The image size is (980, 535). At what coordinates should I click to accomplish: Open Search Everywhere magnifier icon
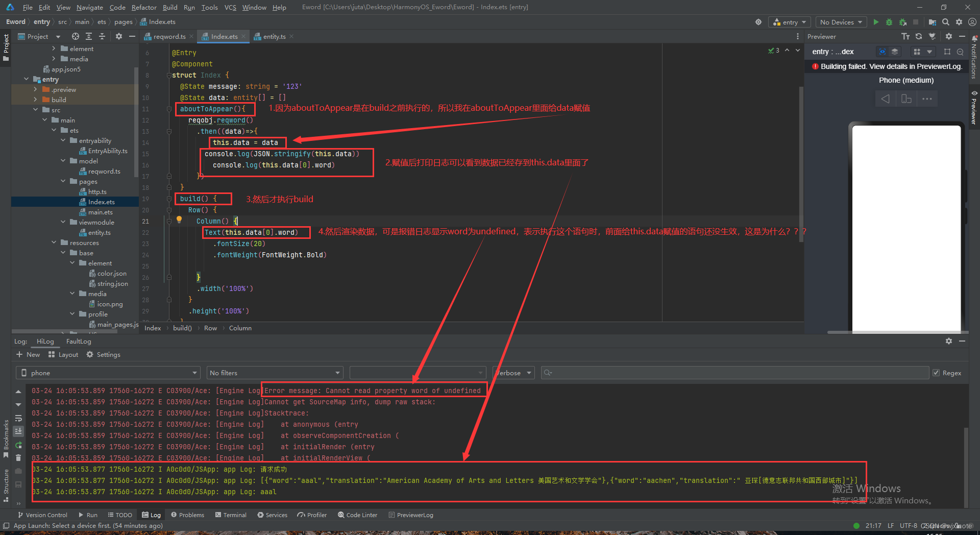(x=946, y=22)
